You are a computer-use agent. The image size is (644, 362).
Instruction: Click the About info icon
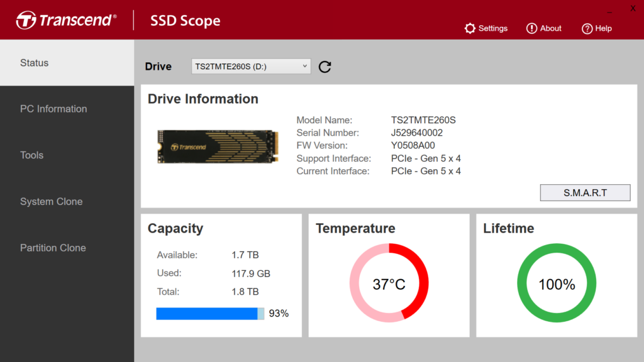coord(531,28)
